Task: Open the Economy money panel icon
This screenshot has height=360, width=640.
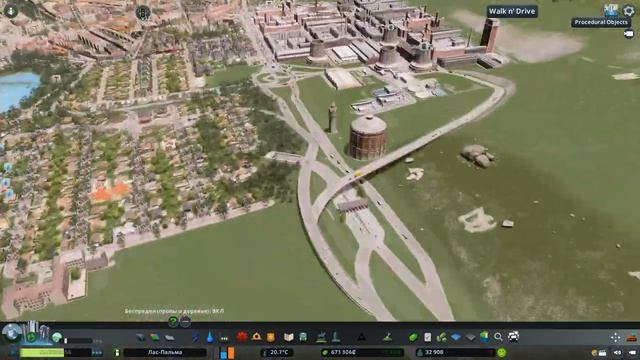Action: click(413, 337)
